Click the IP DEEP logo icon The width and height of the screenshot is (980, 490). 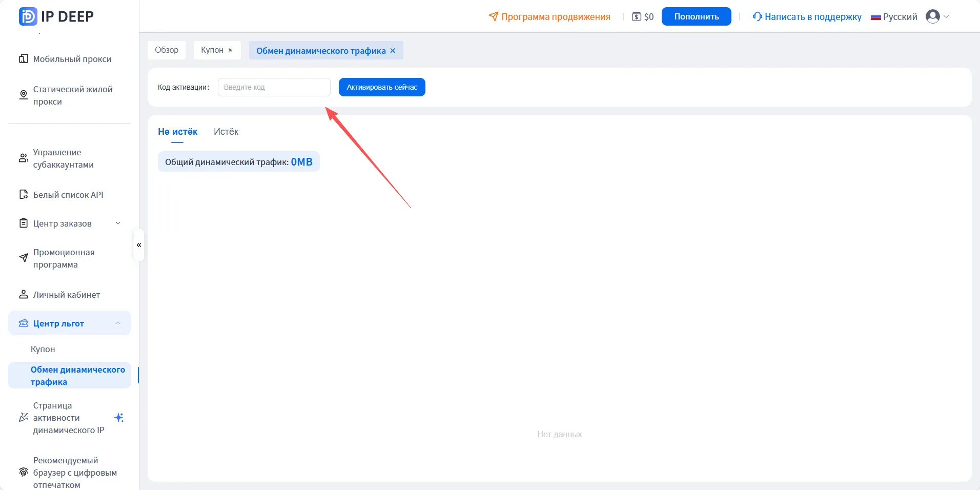[28, 16]
